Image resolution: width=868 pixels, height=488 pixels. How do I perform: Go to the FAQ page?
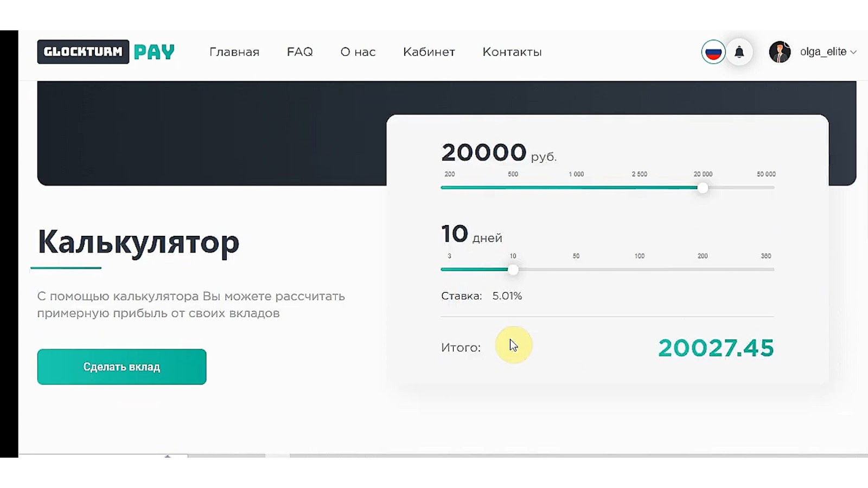299,52
